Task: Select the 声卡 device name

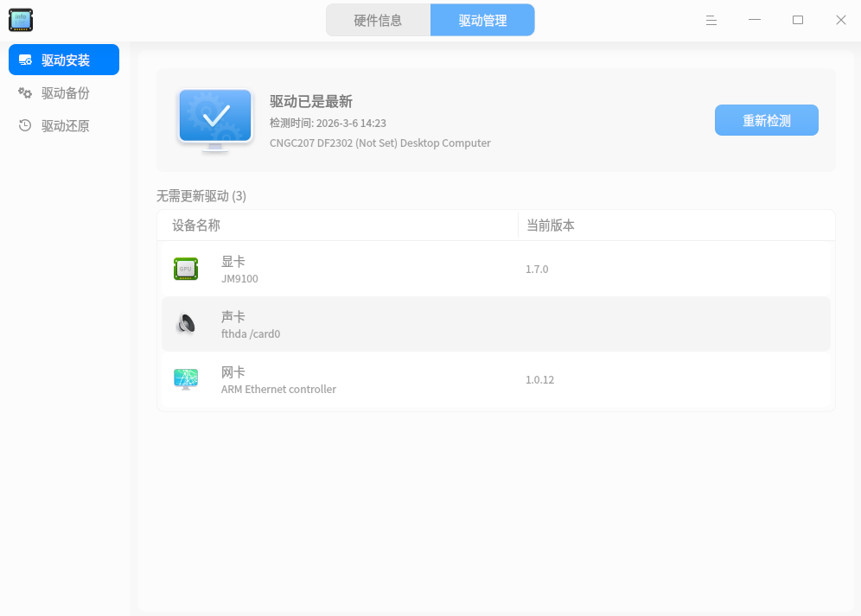Action: [233, 316]
